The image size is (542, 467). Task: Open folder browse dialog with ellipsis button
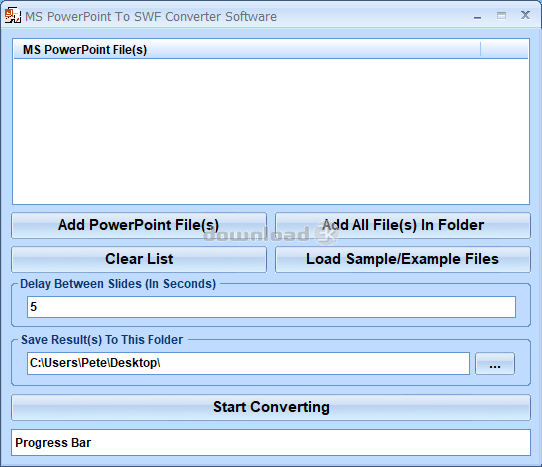coord(495,364)
